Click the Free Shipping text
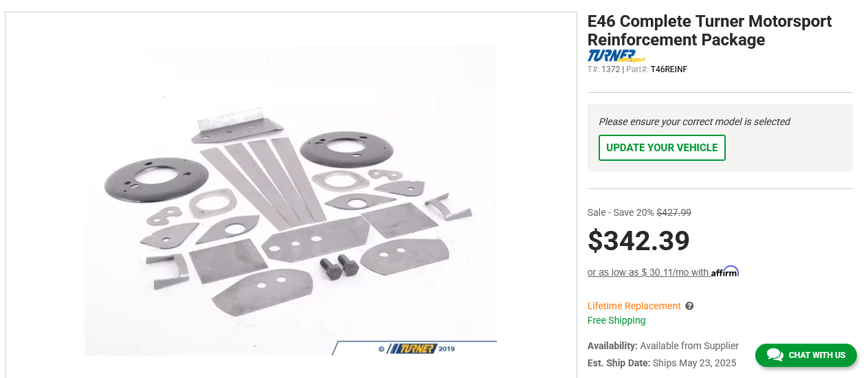This screenshot has width=868, height=378. point(616,320)
